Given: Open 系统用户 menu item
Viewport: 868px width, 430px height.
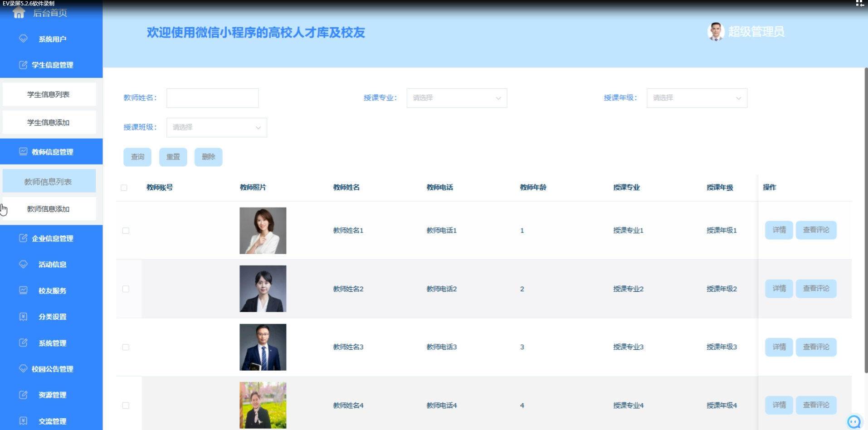Looking at the screenshot, I should click(51, 39).
